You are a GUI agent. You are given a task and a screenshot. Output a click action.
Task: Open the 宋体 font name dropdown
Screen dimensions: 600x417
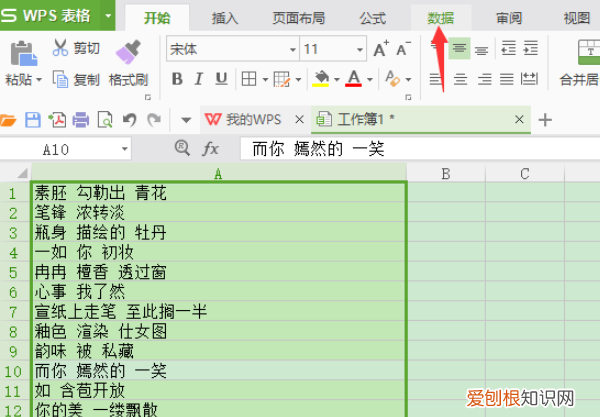click(292, 49)
